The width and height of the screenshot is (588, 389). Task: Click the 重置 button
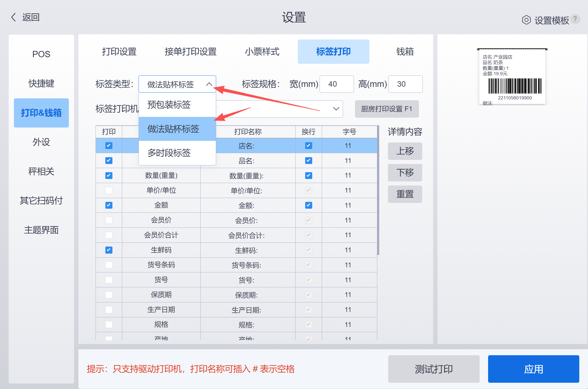pos(405,194)
